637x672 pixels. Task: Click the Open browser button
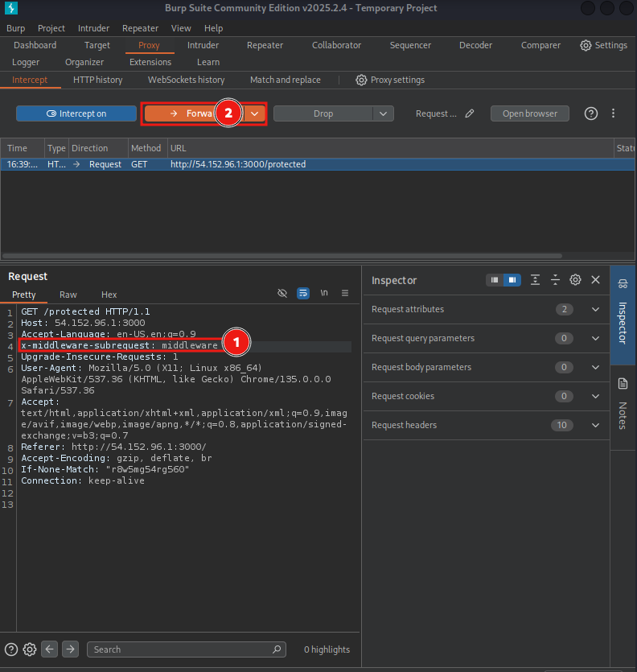[x=530, y=113]
